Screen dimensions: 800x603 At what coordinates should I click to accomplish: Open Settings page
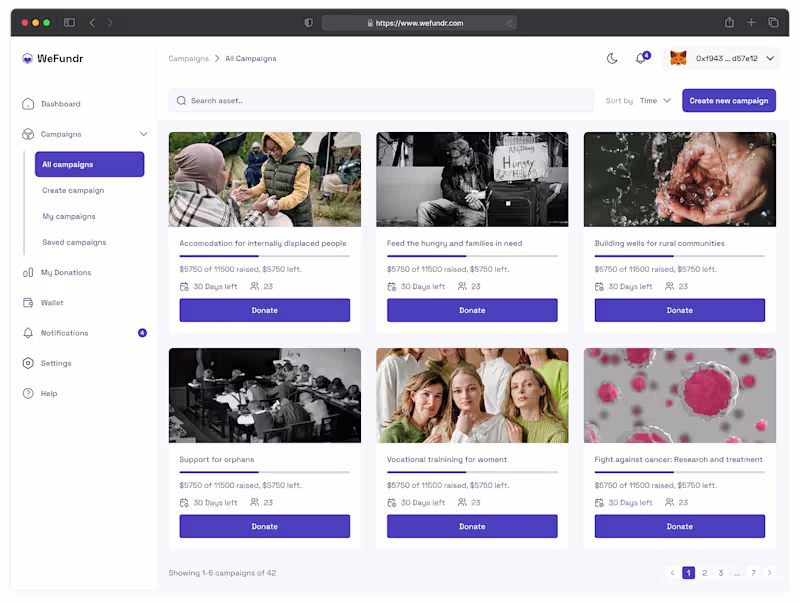[56, 363]
